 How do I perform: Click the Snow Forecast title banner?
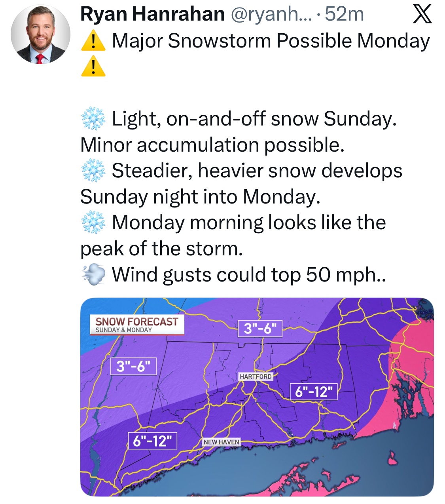click(137, 325)
